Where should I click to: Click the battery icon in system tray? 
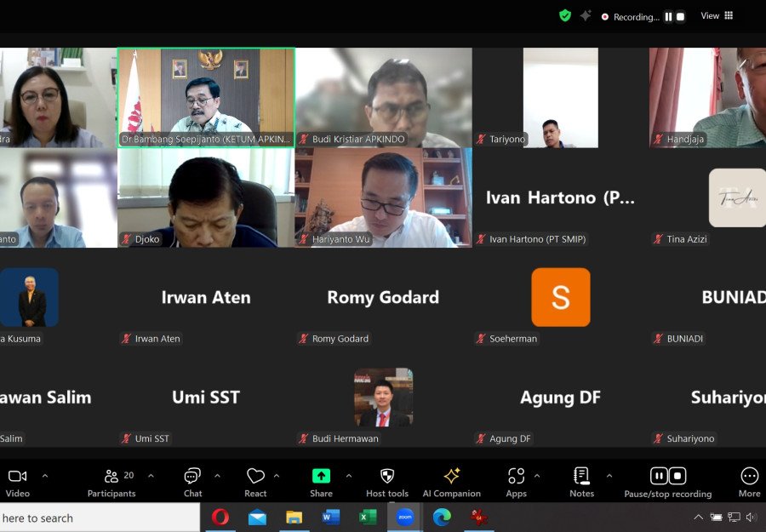coord(716,517)
